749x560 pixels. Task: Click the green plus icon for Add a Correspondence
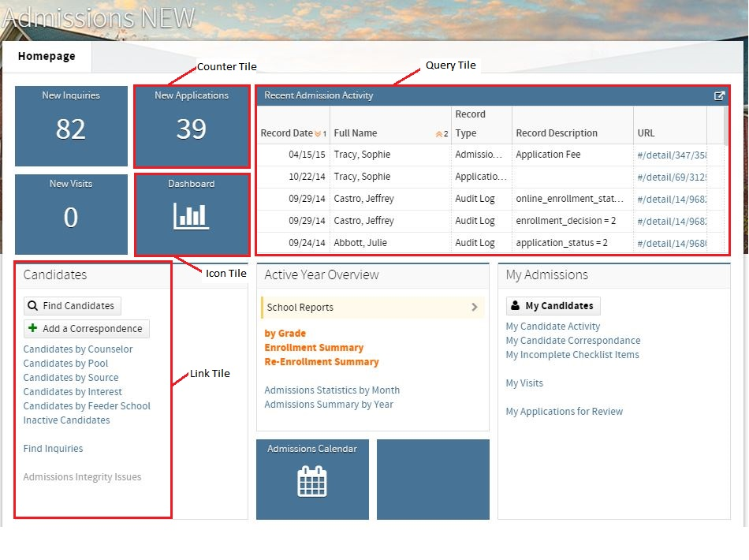coord(32,328)
